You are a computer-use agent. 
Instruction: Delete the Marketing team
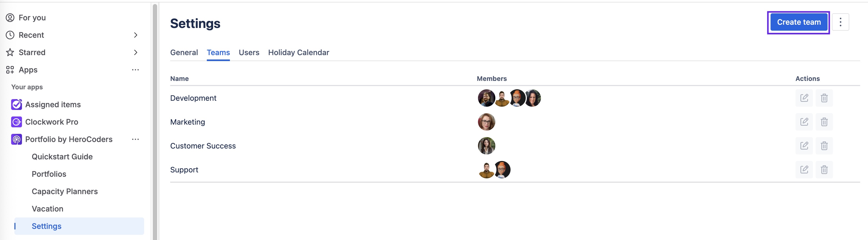point(824,122)
